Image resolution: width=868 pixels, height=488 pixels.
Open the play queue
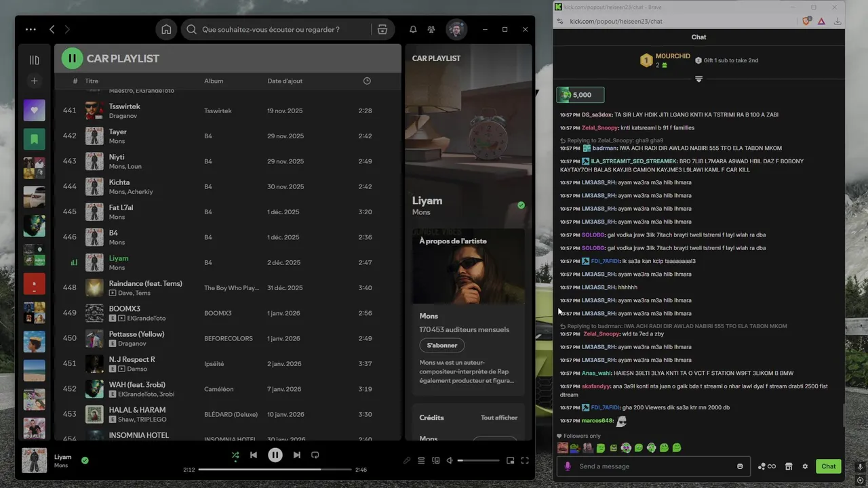pos(421,461)
